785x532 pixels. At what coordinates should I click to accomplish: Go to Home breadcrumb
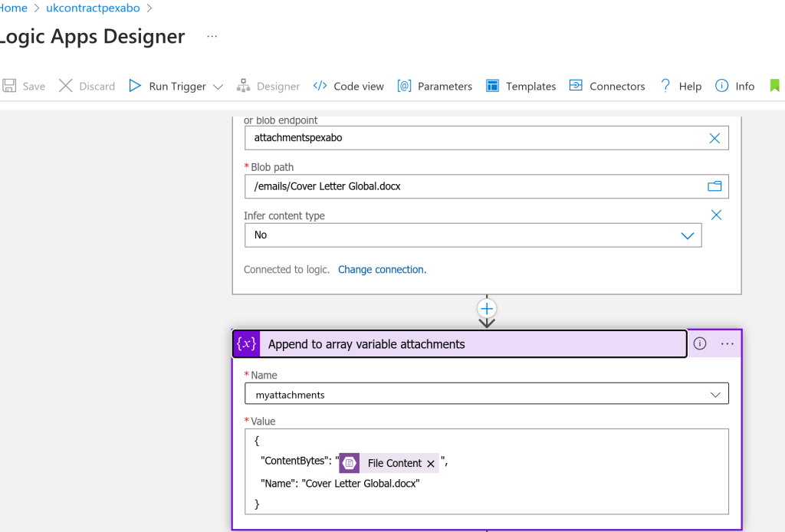(14, 8)
